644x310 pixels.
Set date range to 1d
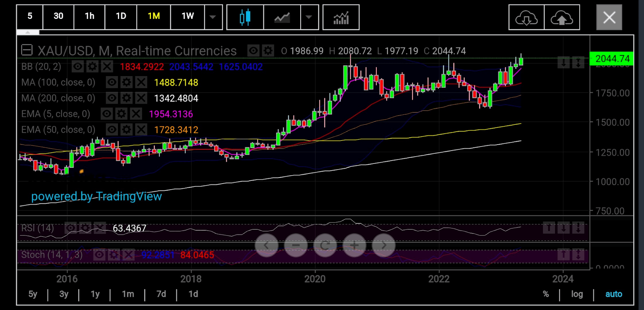(193, 294)
